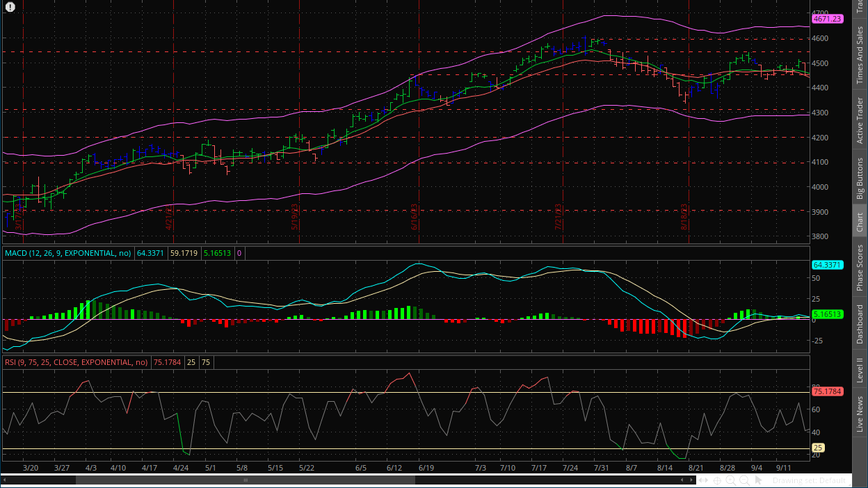Click the RSI (9, 75, 25, CLOSE, EXPONENTIAL, no) label

tap(77, 362)
